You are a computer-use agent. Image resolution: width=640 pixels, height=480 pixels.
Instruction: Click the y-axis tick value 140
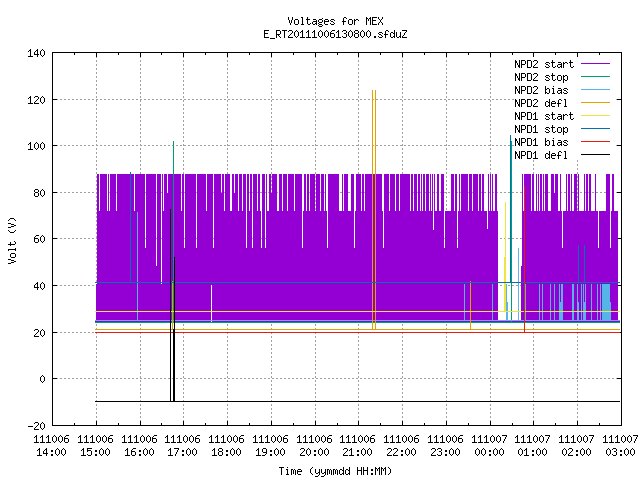36,53
